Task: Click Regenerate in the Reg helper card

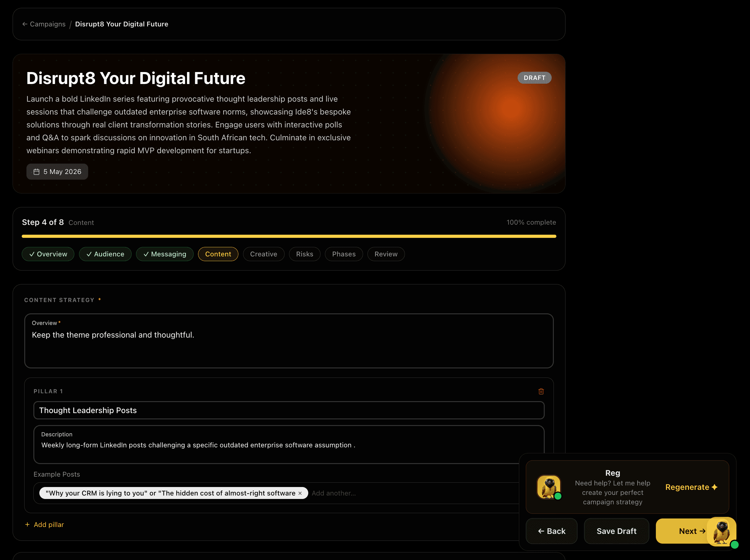Action: click(x=691, y=487)
